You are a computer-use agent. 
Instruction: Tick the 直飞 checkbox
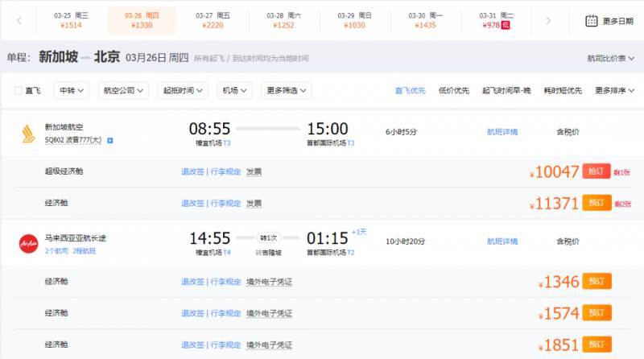tap(19, 91)
